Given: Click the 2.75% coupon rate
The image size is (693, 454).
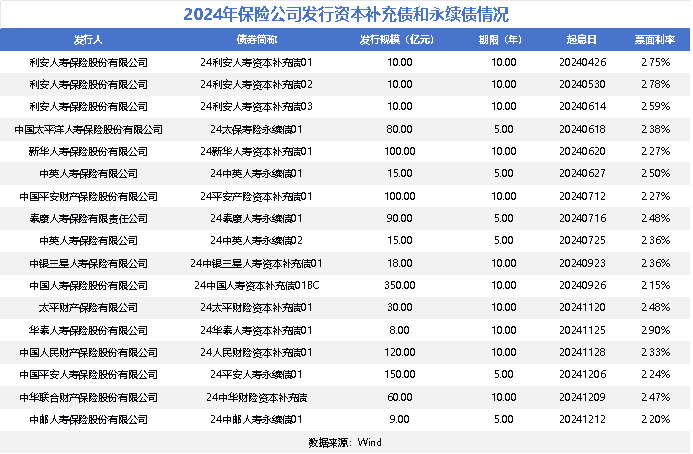Looking at the screenshot, I should (656, 62).
